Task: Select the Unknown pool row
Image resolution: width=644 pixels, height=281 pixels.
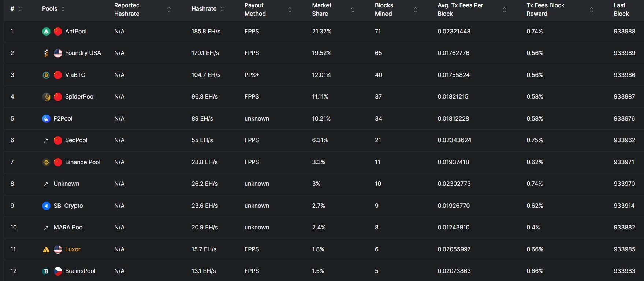Action: (x=66, y=184)
